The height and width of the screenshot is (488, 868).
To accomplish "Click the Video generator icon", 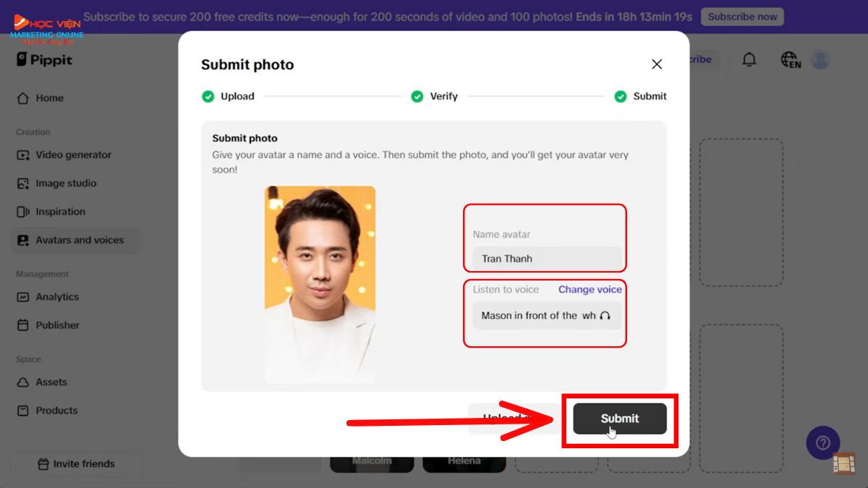I will click(23, 155).
